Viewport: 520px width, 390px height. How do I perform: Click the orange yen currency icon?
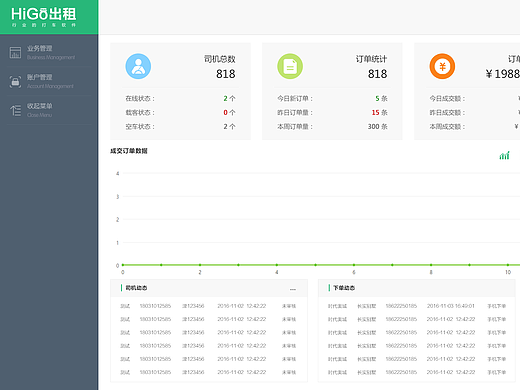(x=442, y=66)
